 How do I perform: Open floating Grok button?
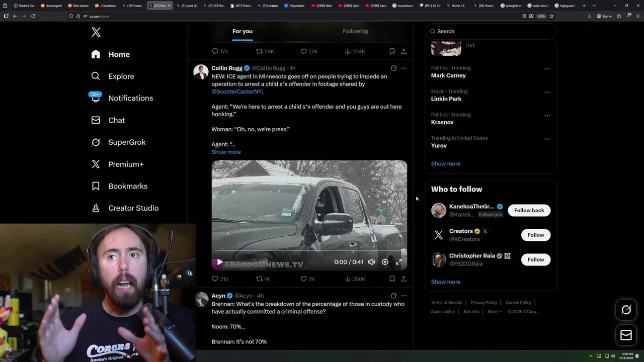tap(626, 310)
